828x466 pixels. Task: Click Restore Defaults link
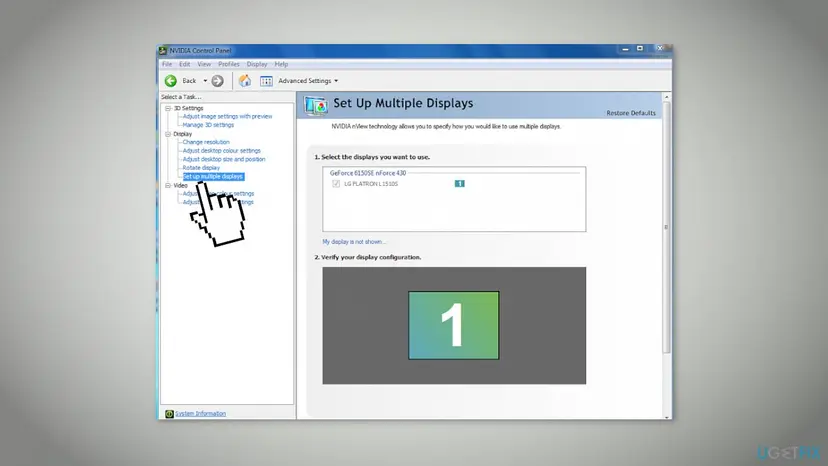click(x=631, y=113)
